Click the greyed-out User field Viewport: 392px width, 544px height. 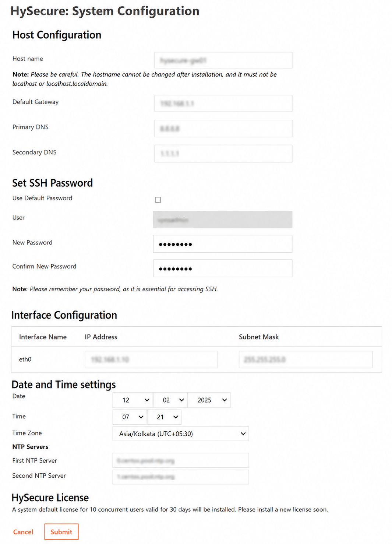pyautogui.click(x=223, y=220)
